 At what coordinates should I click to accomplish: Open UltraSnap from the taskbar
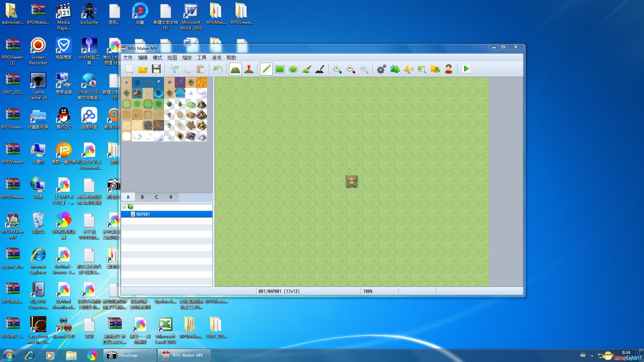tap(130, 355)
